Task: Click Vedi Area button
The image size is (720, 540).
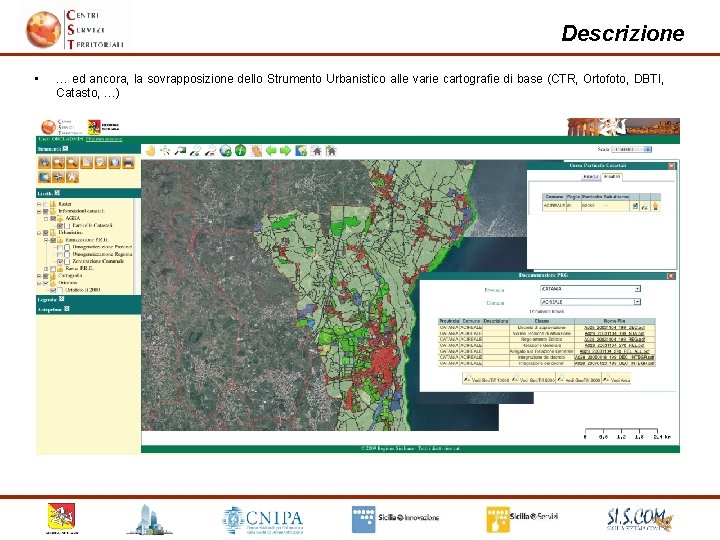Action: point(616,378)
